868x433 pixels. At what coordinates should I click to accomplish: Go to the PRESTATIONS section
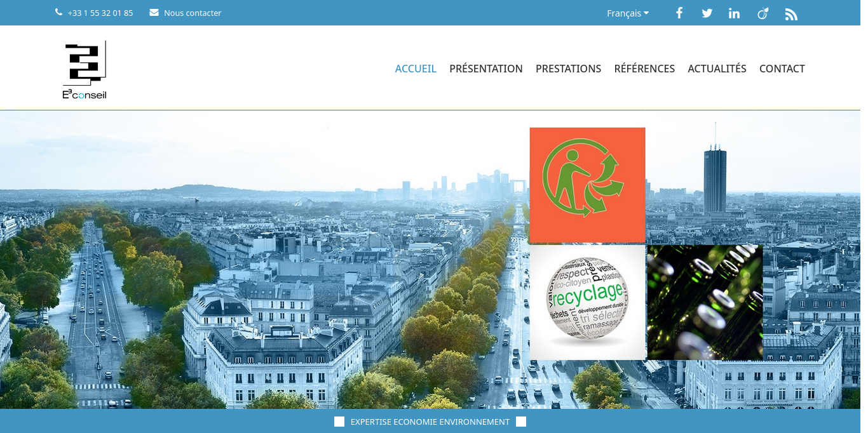coord(568,69)
